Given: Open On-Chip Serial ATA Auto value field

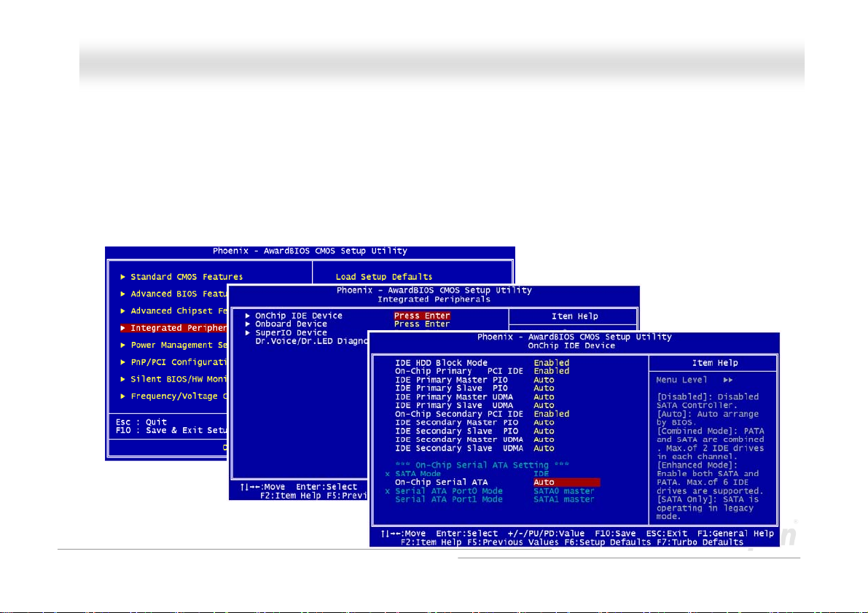Looking at the screenshot, I should click(566, 483).
